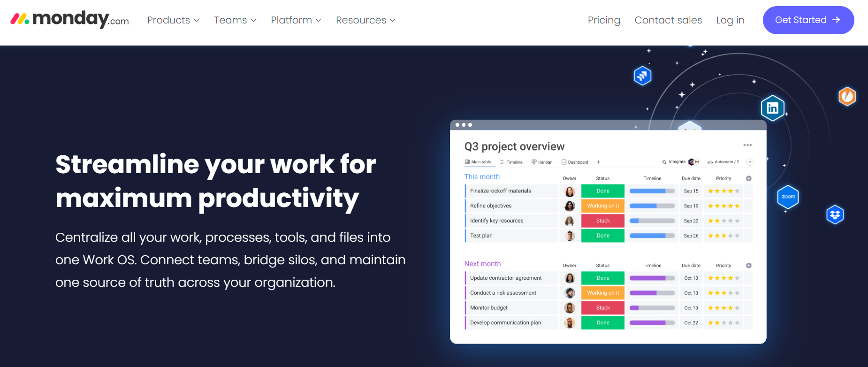Click the owner avatar for Finalize kickoff materials
This screenshot has width=868, height=367.
pyautogui.click(x=570, y=191)
